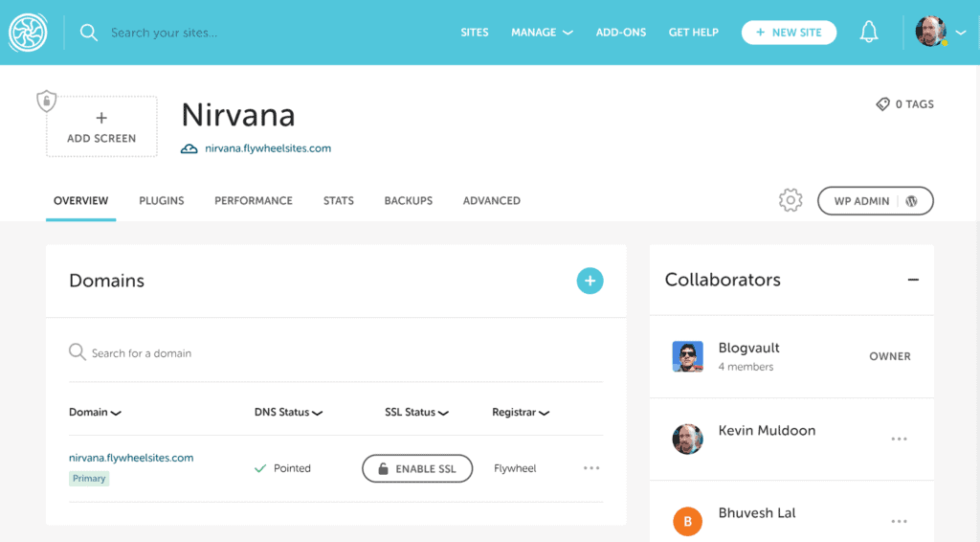Switch to the Advanced tab
The width and height of the screenshot is (980, 542).
tap(491, 201)
